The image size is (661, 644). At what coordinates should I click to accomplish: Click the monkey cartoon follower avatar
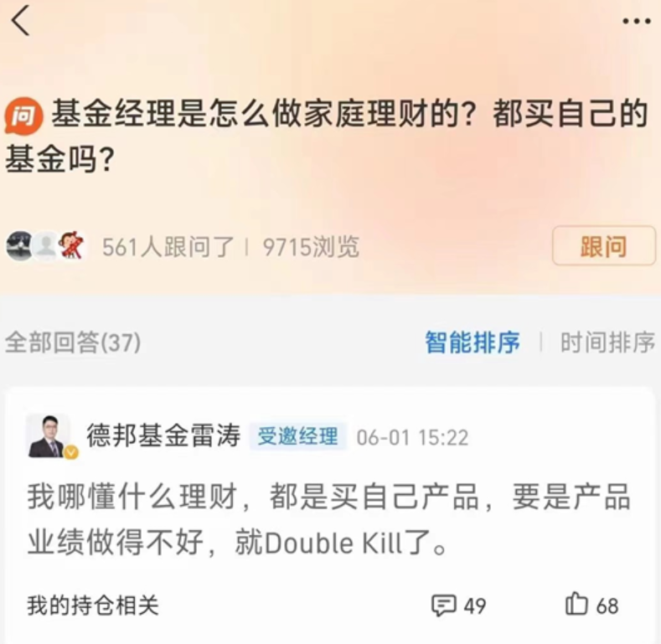(72, 245)
